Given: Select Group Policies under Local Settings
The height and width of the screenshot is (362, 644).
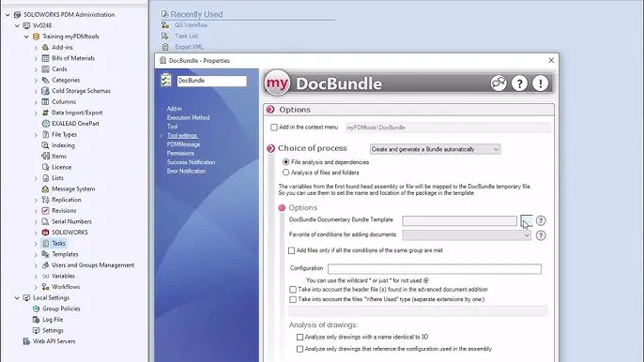Looking at the screenshot, I should click(x=61, y=309).
